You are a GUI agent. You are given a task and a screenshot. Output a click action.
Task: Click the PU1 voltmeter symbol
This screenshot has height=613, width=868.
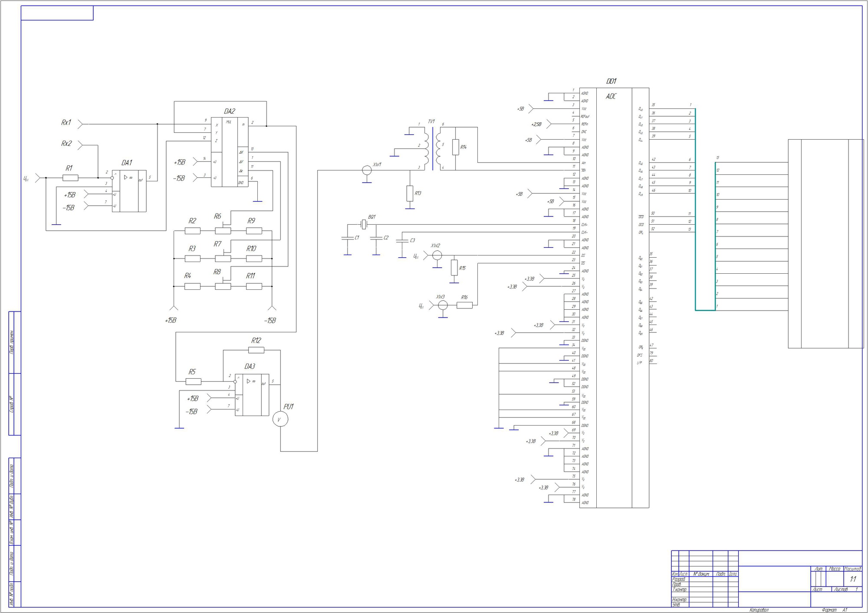pyautogui.click(x=280, y=419)
